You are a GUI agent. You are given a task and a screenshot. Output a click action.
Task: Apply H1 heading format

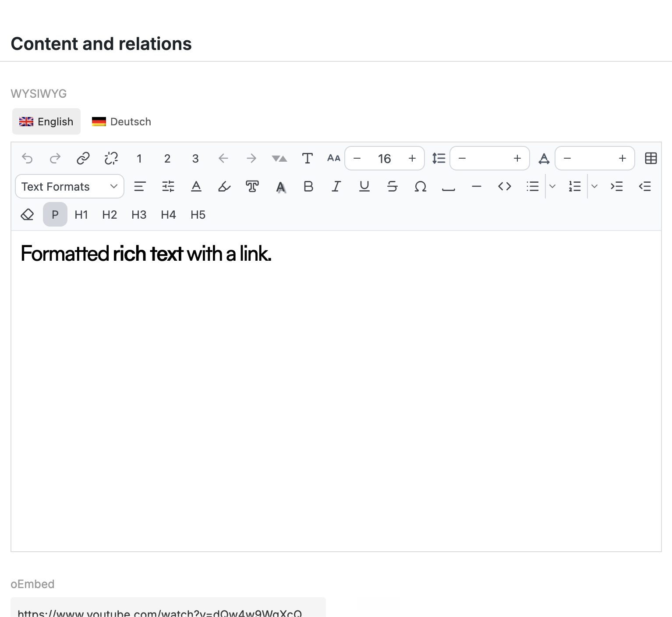click(81, 214)
